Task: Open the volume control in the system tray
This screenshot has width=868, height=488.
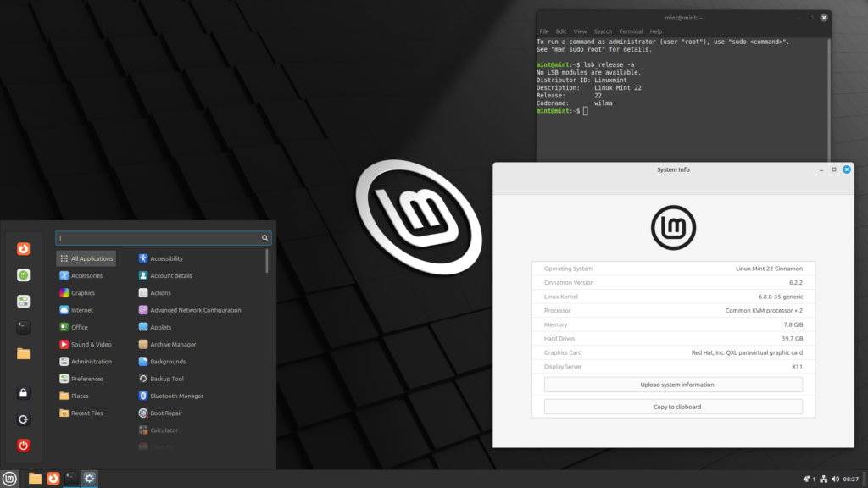Action: pos(835,479)
